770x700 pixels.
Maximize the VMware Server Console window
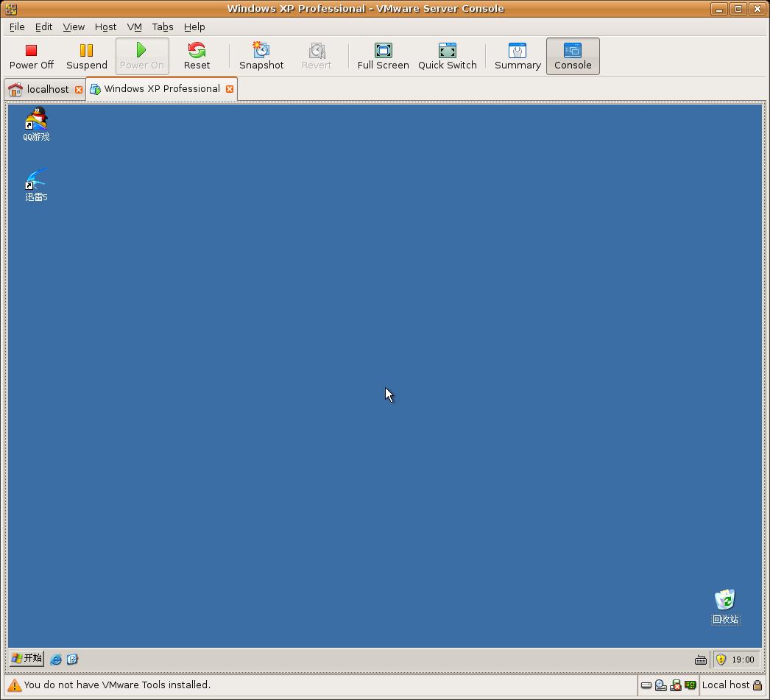click(x=738, y=9)
